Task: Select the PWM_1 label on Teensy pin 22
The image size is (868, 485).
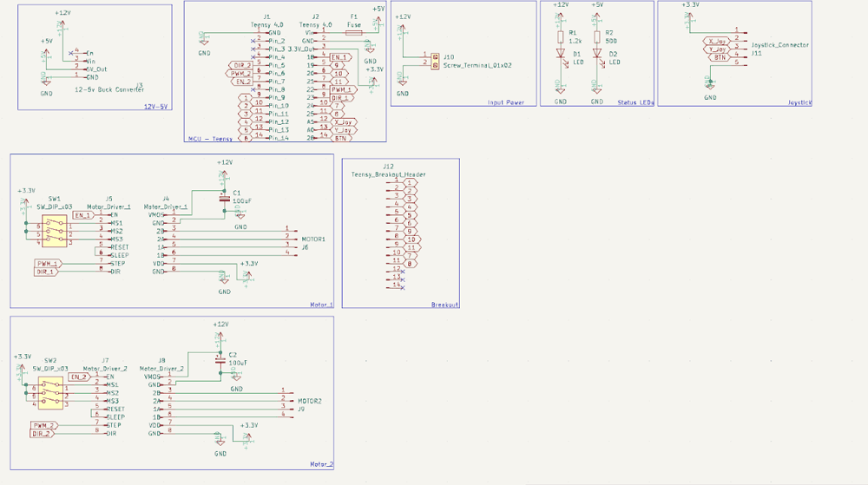Action: point(343,89)
